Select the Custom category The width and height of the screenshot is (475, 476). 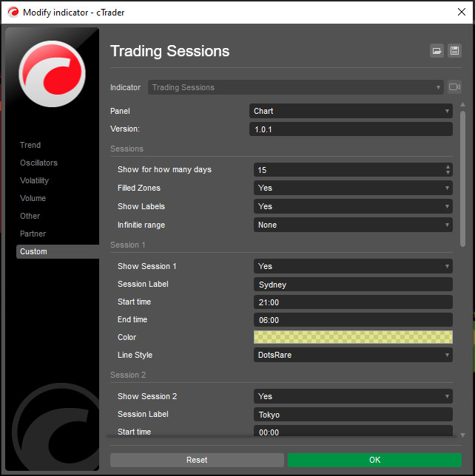(58, 251)
